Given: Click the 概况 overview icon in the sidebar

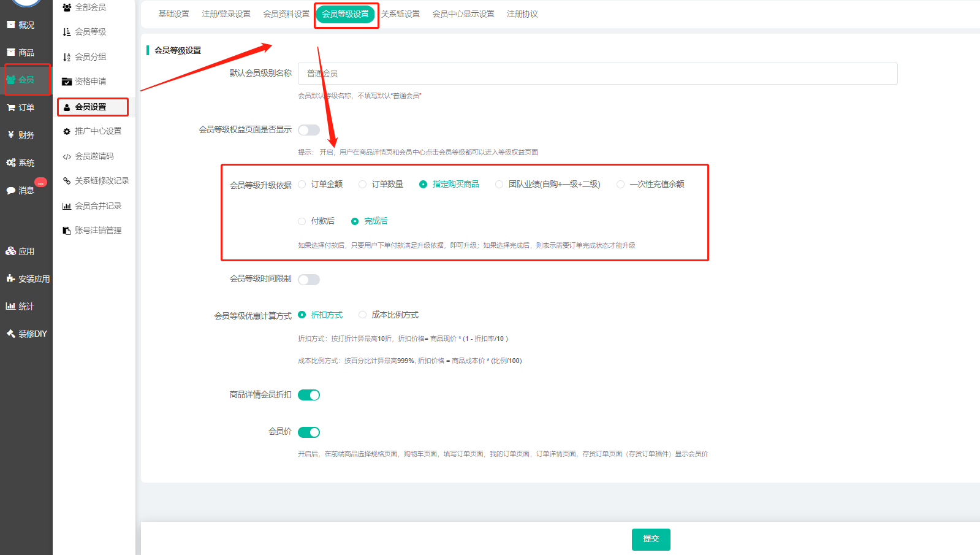Looking at the screenshot, I should point(10,25).
